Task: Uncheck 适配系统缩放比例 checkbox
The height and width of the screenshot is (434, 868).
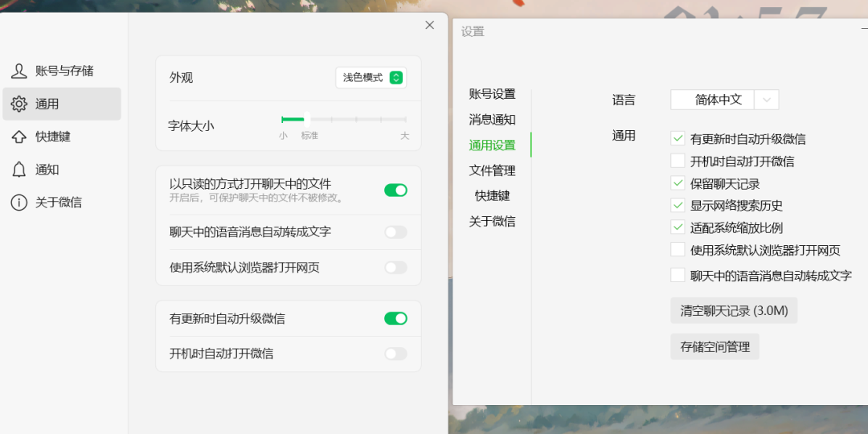Action: pos(678,227)
